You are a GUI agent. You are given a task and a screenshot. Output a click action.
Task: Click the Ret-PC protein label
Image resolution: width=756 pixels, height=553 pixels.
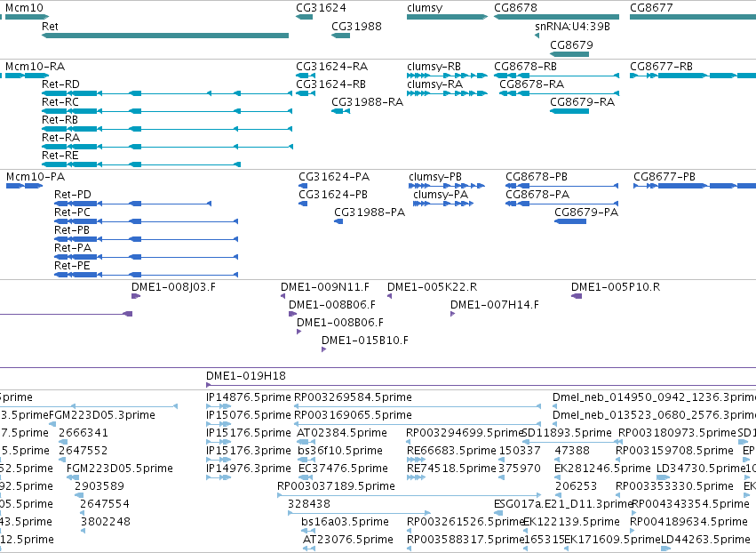point(72,212)
